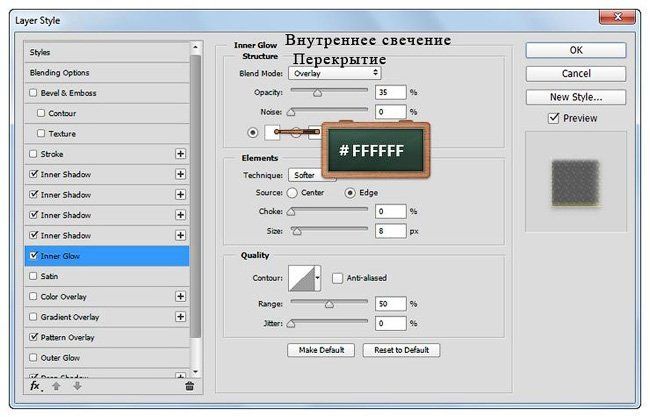Enable the Outer Glow checkbox
Screen dimensions: 650x417
click(x=33, y=357)
